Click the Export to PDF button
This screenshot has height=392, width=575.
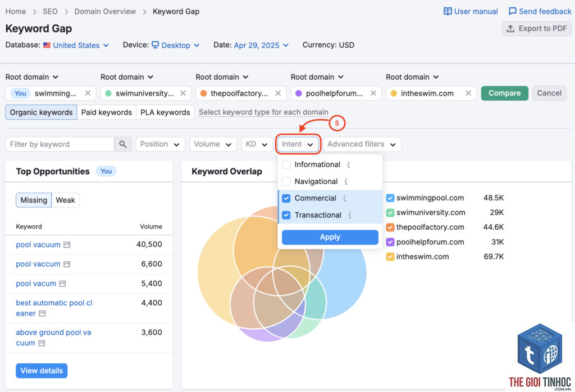tap(536, 29)
